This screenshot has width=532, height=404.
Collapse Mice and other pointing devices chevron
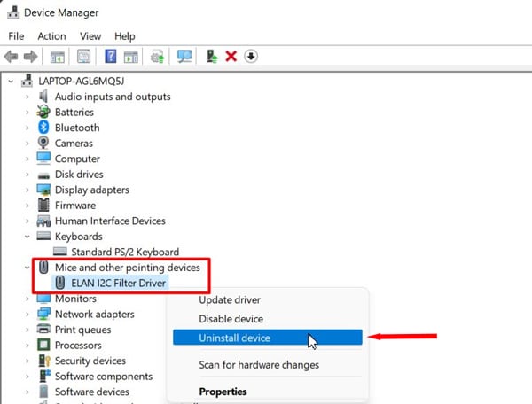pos(27,268)
